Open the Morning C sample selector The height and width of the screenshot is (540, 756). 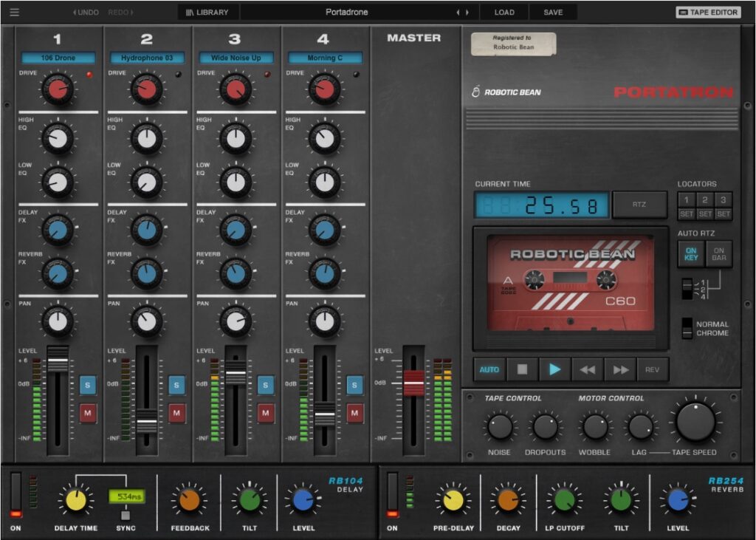click(x=325, y=58)
